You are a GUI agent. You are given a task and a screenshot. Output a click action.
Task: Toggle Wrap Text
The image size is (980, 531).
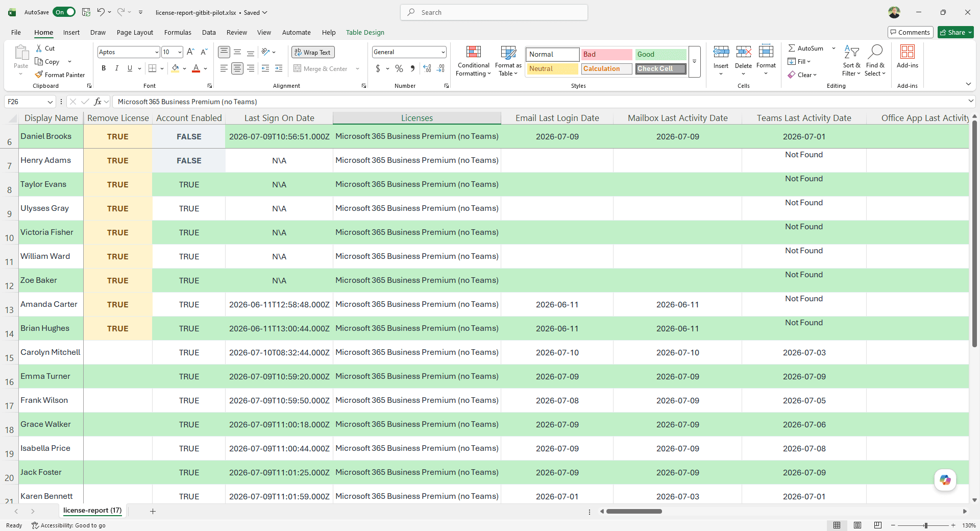pos(313,52)
